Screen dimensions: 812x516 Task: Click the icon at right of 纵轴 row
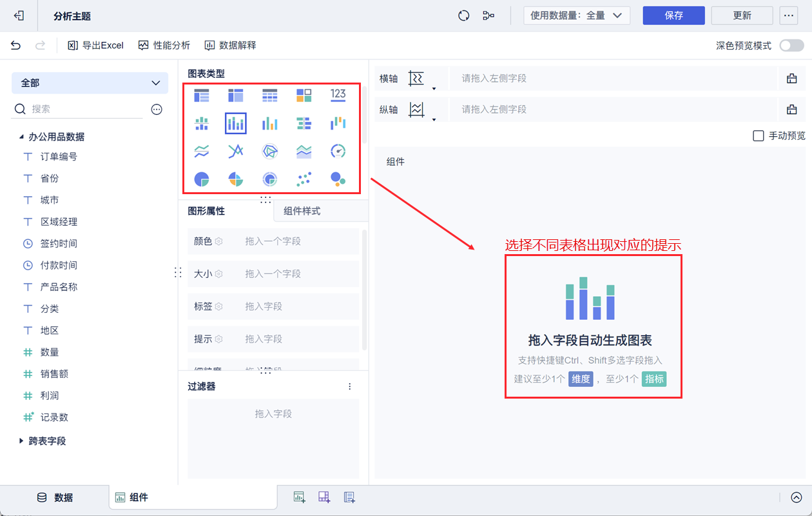[x=791, y=110]
